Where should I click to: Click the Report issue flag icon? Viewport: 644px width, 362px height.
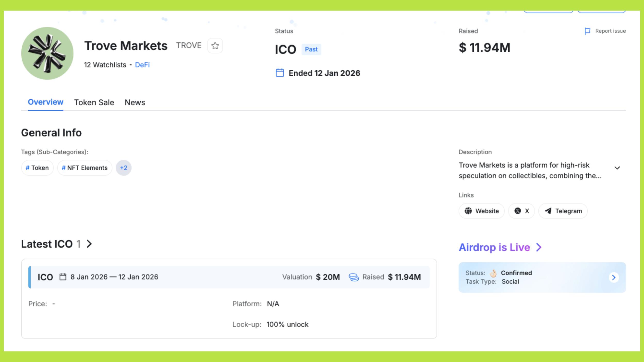(587, 31)
